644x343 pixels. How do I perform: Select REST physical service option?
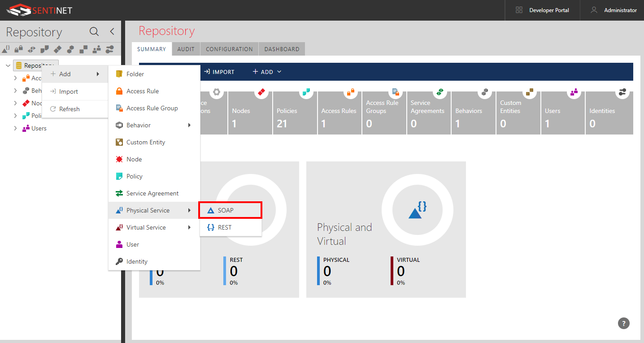(230, 227)
